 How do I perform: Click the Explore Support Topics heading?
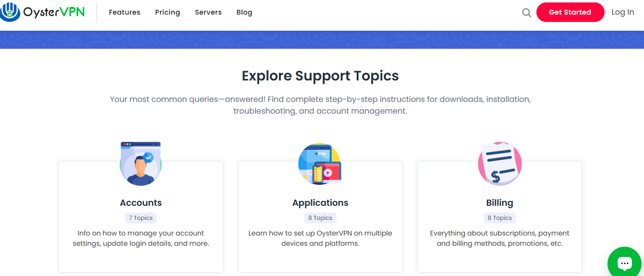click(x=320, y=76)
